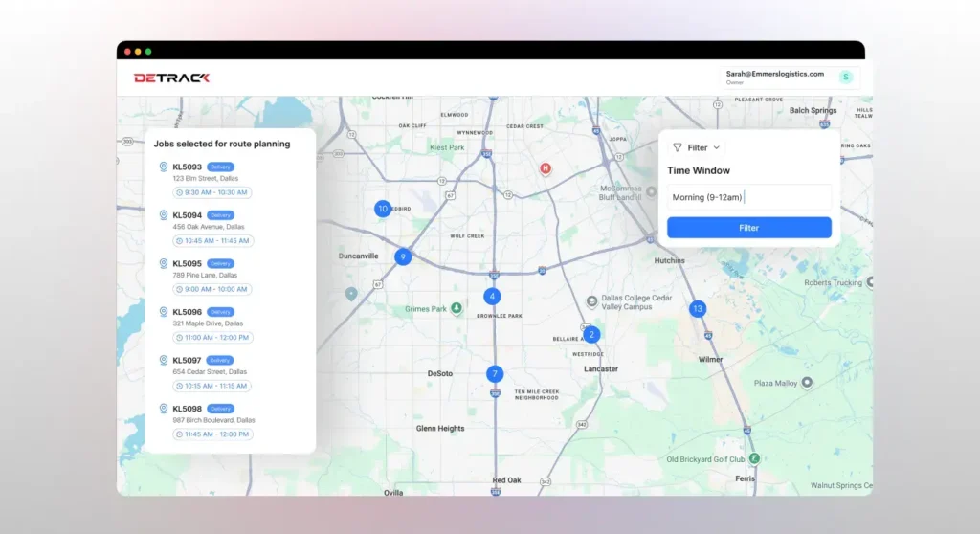Select map marker number 2

click(x=591, y=335)
